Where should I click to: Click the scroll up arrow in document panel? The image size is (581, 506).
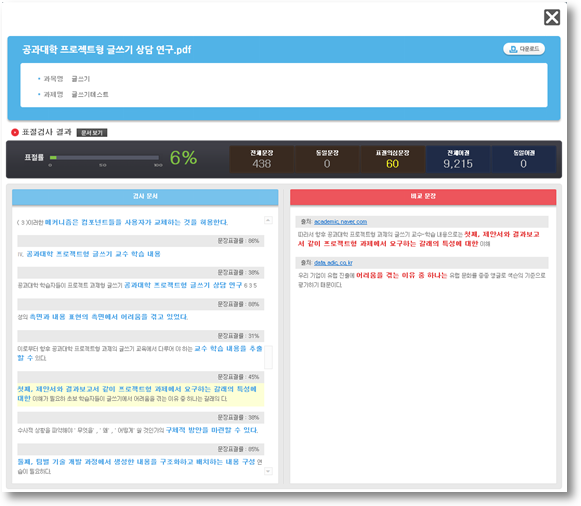269,220
